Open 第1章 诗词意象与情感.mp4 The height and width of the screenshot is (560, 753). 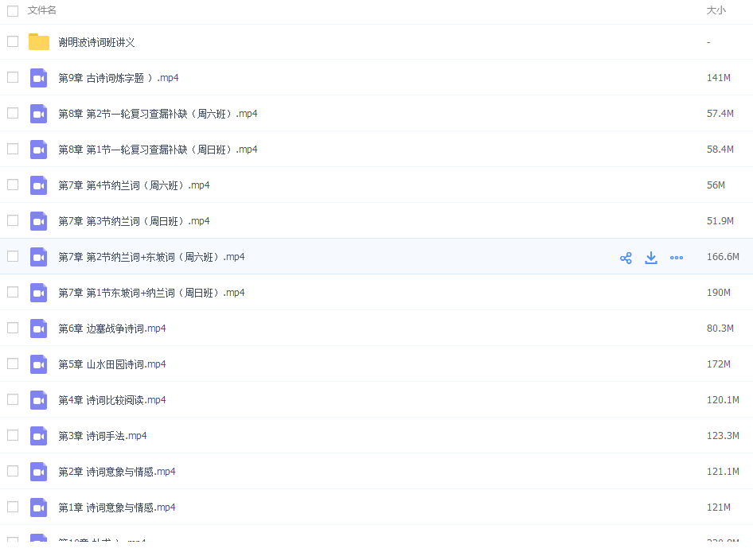(x=117, y=507)
